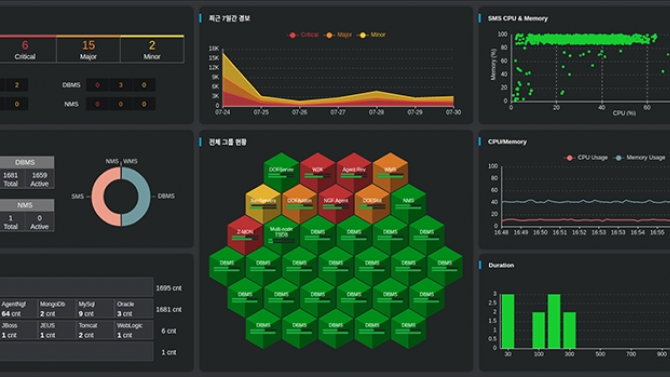Open the Major alarm count of 15
The width and height of the screenshot is (670, 377).
tap(88, 50)
